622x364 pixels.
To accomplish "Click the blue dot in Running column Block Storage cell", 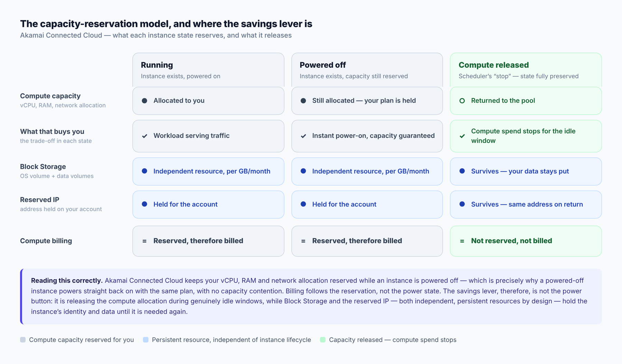I will pos(144,171).
